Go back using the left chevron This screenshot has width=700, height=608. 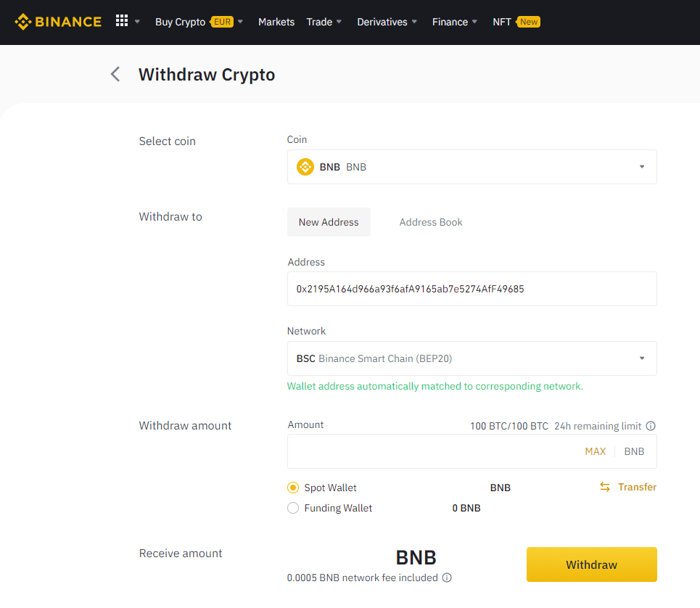click(115, 74)
